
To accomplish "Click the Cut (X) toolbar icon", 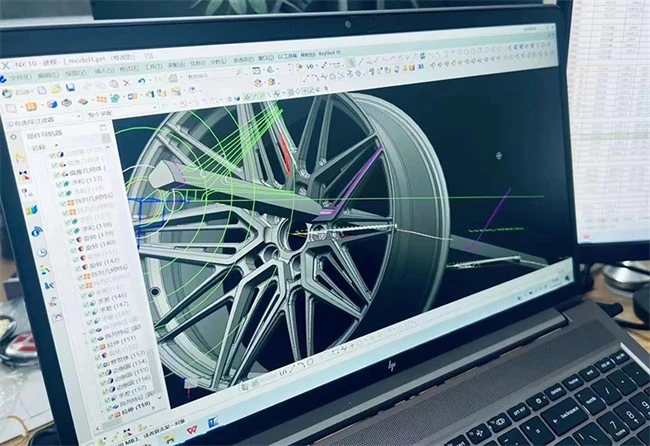I will tap(127, 83).
